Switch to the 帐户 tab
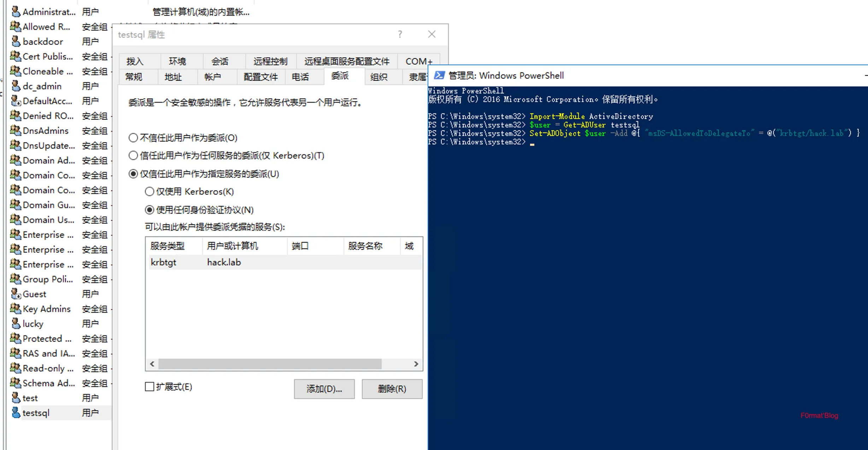The width and height of the screenshot is (868, 450). pos(212,77)
